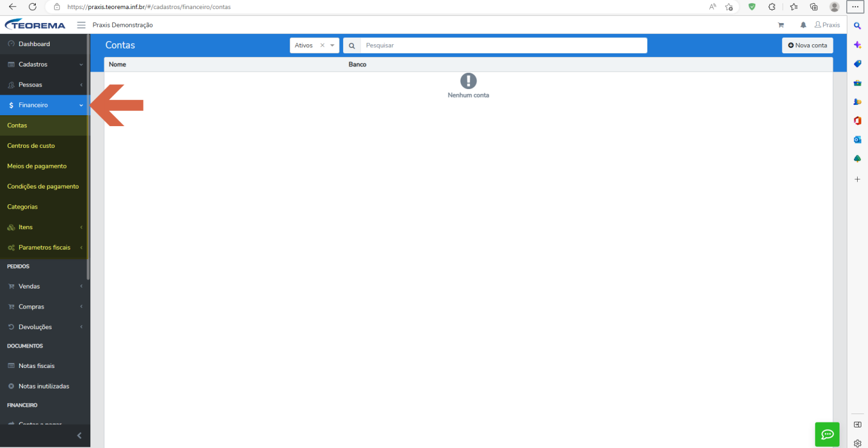Open the shopping cart icon in header
Image resolution: width=868 pixels, height=448 pixels.
coord(781,25)
